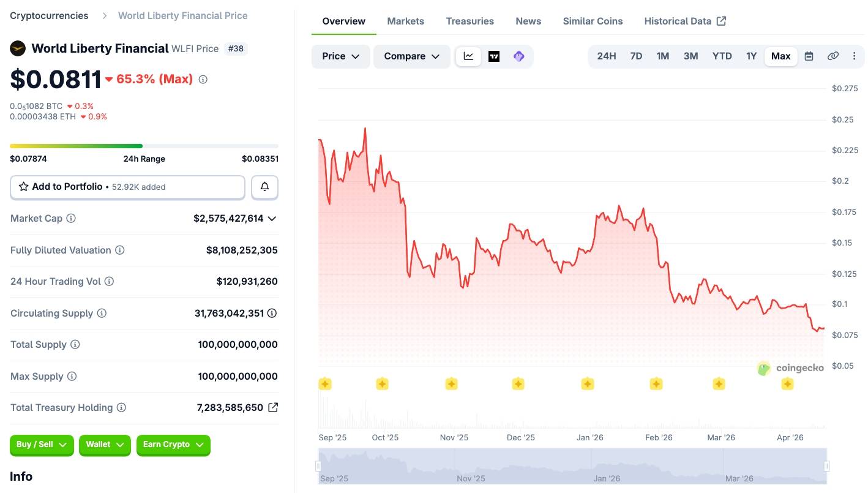Open Total Treasury Holding external link
Image resolution: width=868 pixels, height=493 pixels.
coord(273,407)
